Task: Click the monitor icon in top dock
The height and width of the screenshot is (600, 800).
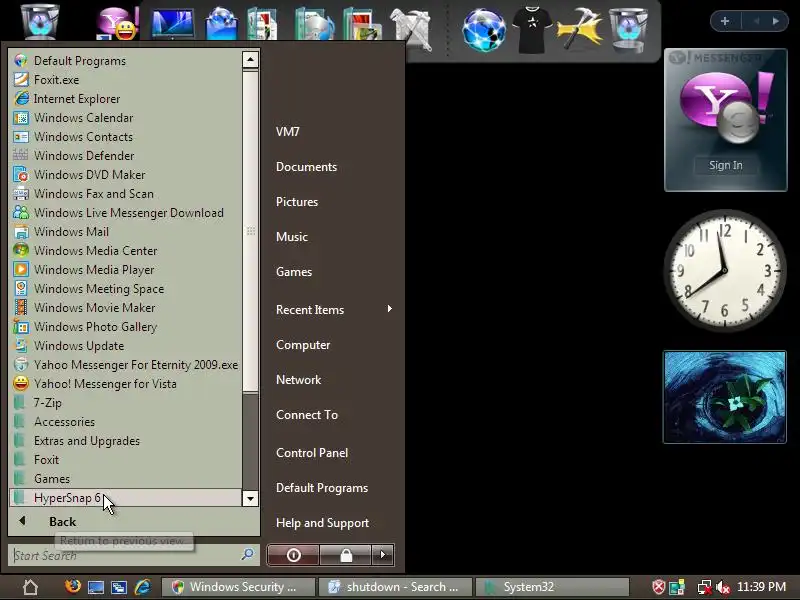Action: (x=173, y=23)
